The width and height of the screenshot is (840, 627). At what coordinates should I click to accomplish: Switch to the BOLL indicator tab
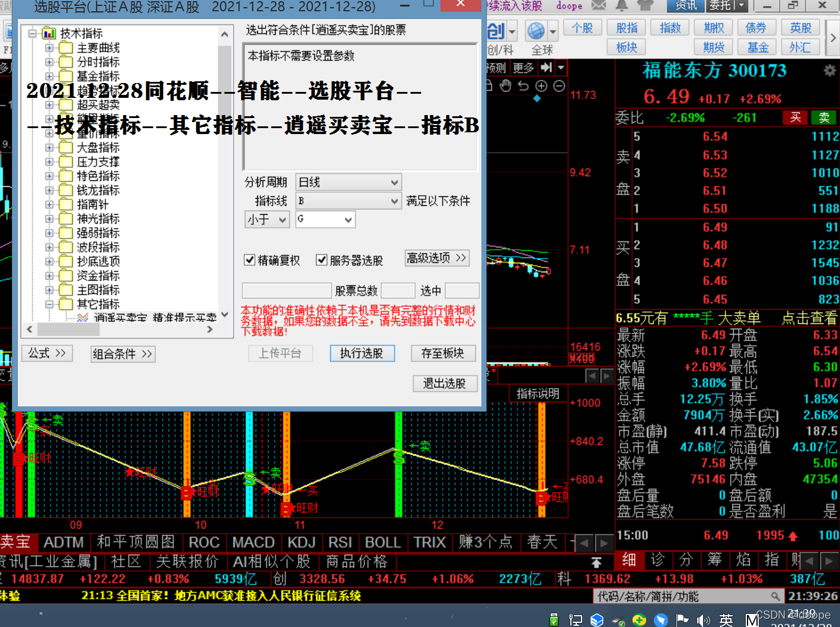(x=383, y=542)
